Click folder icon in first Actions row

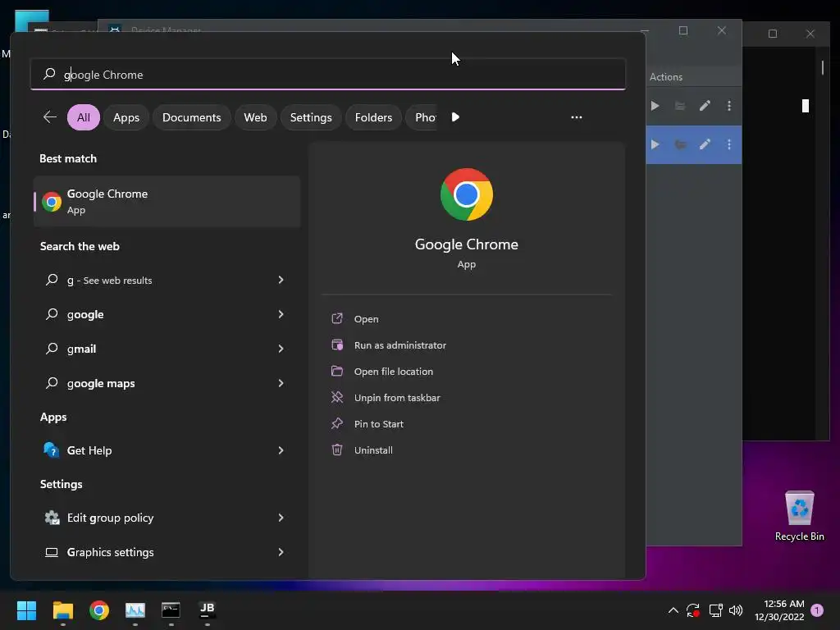pyautogui.click(x=680, y=106)
